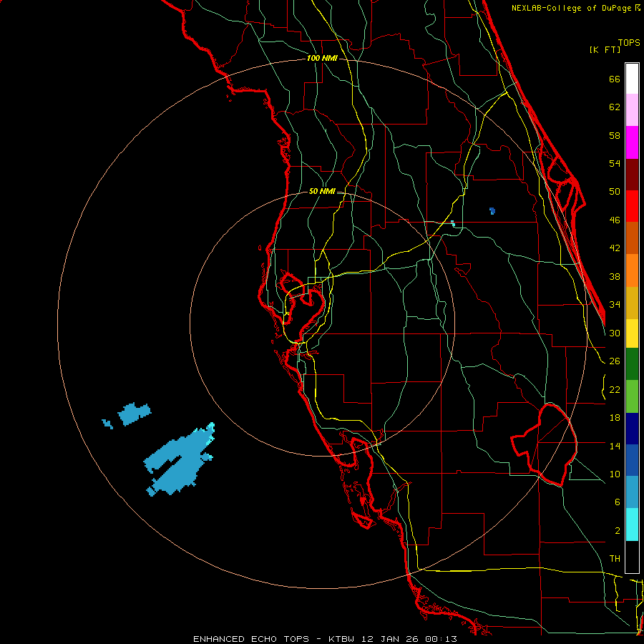Click the smaller blue echo northwest of large blob

tap(134, 414)
